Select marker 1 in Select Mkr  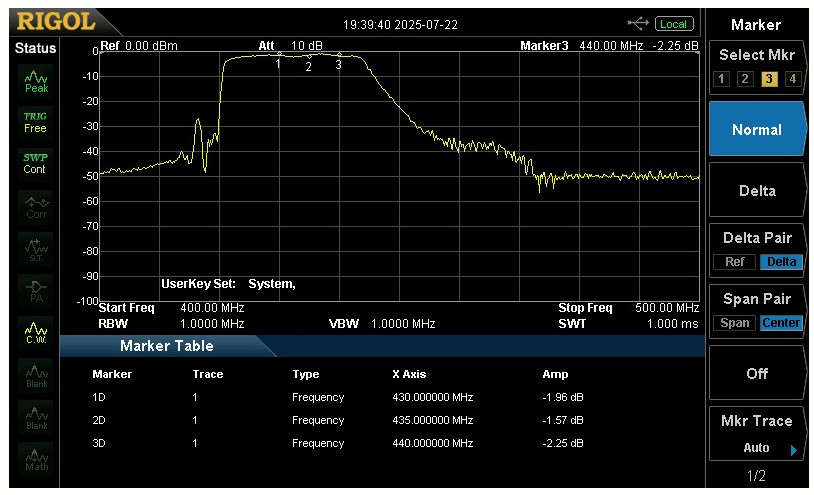click(722, 79)
